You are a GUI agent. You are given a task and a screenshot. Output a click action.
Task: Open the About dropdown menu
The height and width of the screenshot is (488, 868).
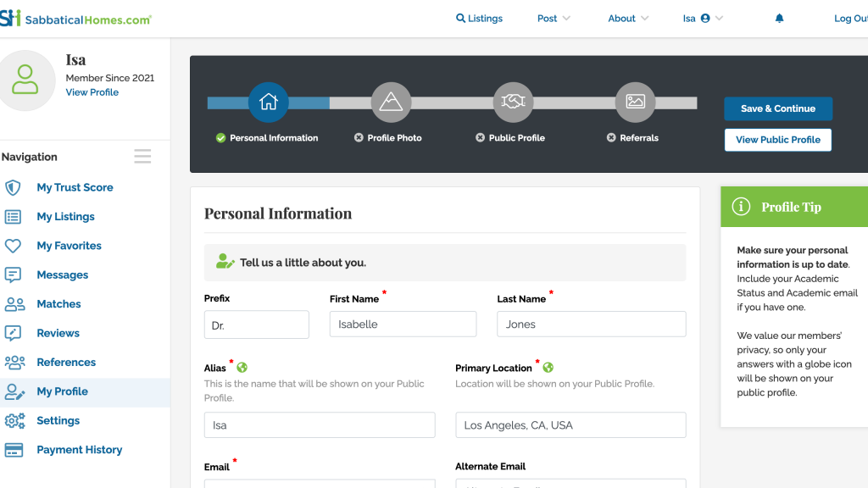coord(628,19)
